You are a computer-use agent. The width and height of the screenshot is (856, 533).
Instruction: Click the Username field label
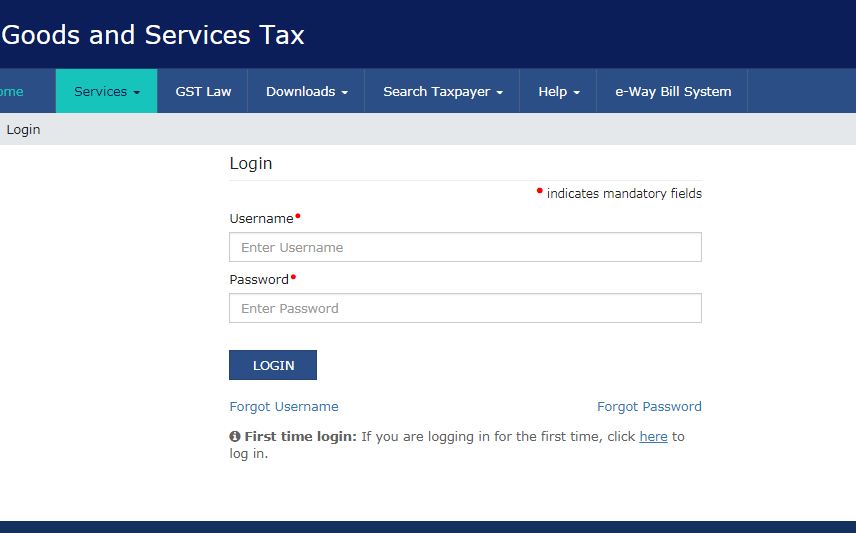(261, 219)
